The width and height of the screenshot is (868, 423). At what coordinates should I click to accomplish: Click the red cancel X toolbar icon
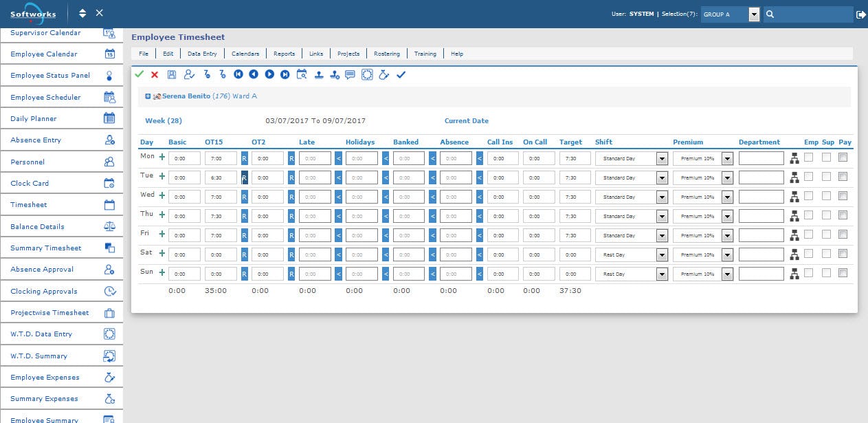point(155,75)
